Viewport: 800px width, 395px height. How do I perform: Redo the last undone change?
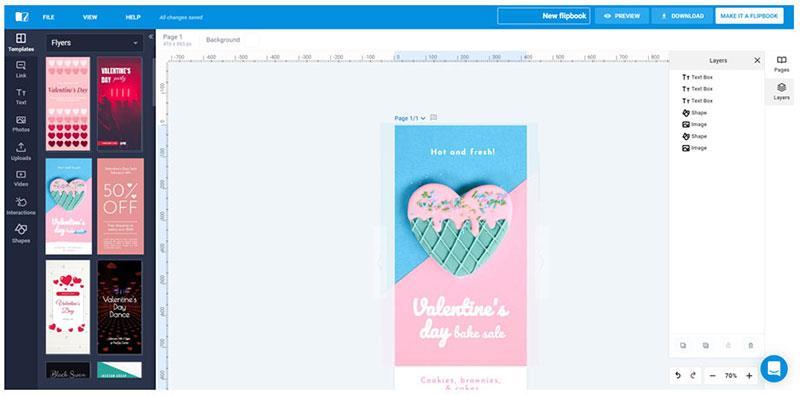tap(693, 376)
